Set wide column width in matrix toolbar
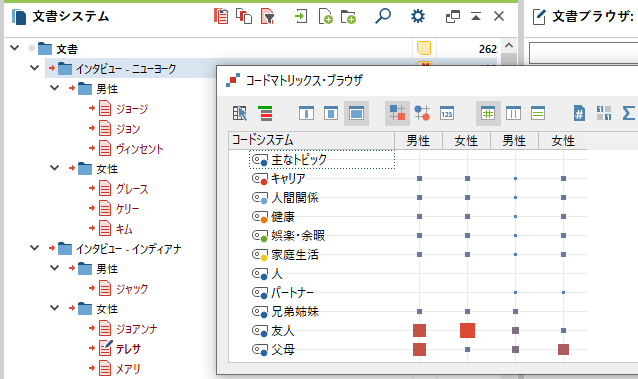 (x=356, y=113)
